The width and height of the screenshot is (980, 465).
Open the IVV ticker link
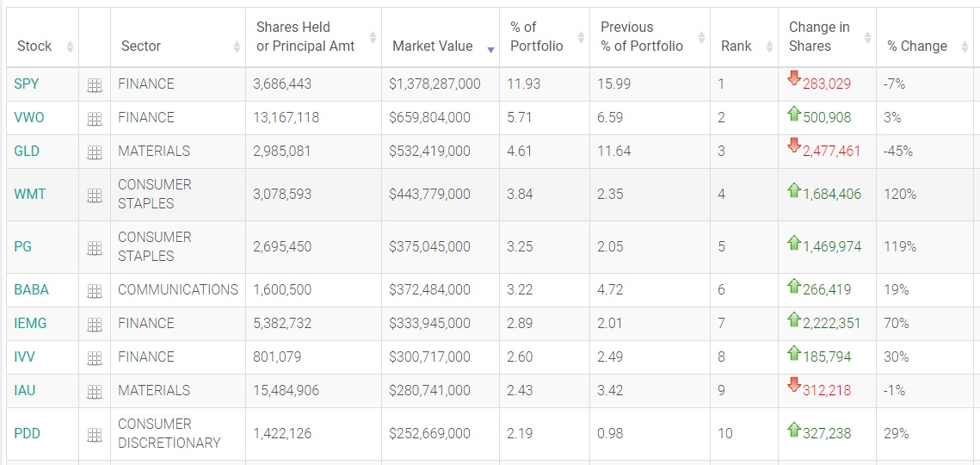[x=25, y=356]
